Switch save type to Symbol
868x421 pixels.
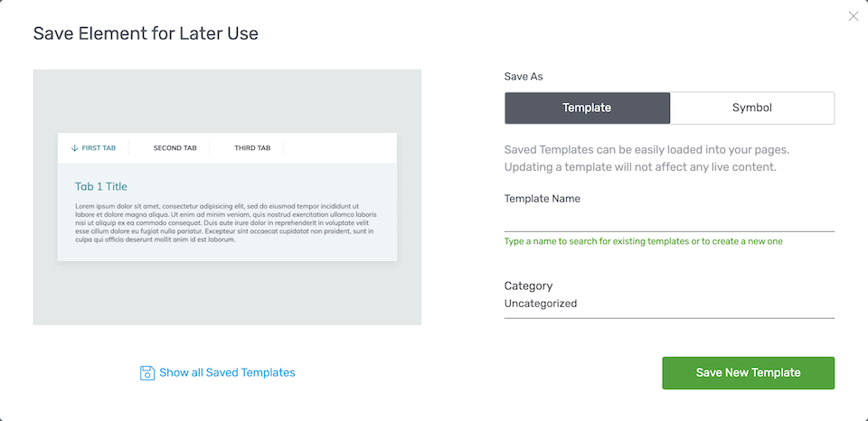751,108
